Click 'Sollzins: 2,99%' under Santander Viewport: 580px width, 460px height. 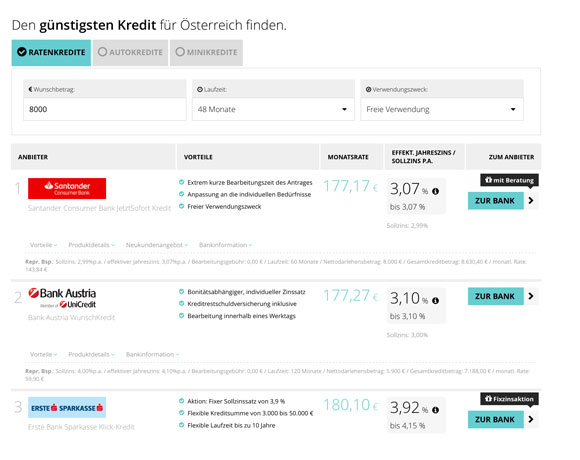(407, 226)
